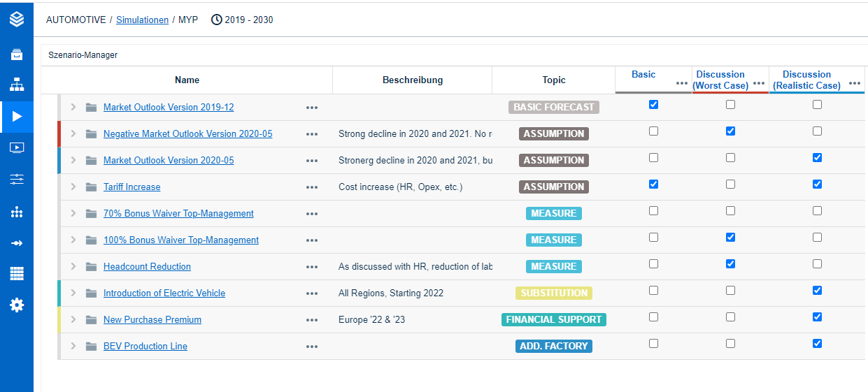Viewport: 868px width, 392px height.
Task: Open the archive box icon in sidebar
Action: [17, 55]
